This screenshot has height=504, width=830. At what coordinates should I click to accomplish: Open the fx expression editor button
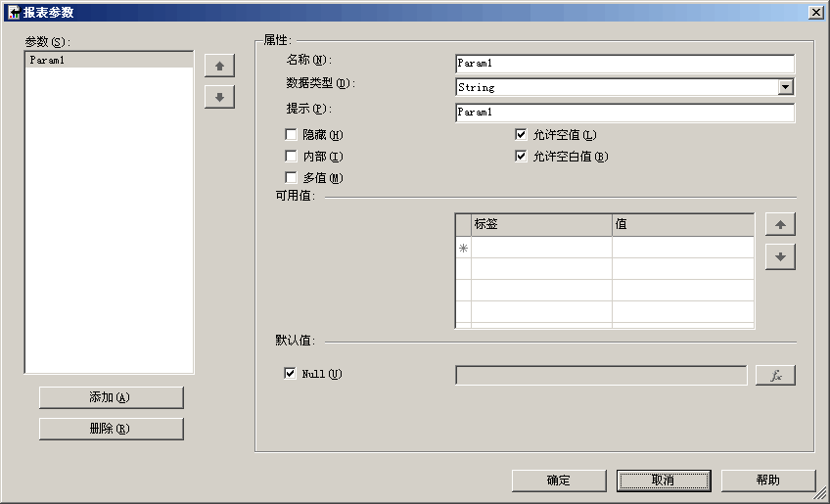coord(775,376)
